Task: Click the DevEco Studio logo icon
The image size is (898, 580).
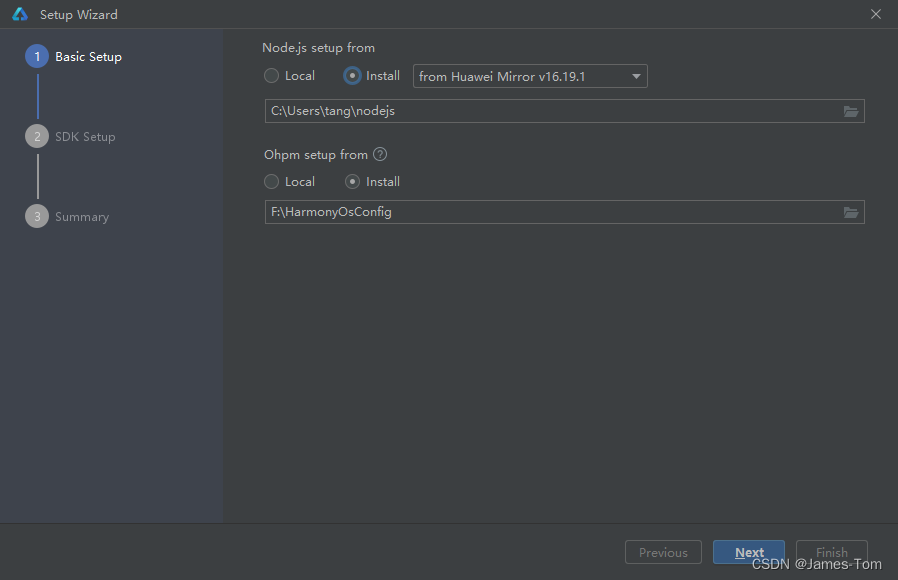Action: 20,14
